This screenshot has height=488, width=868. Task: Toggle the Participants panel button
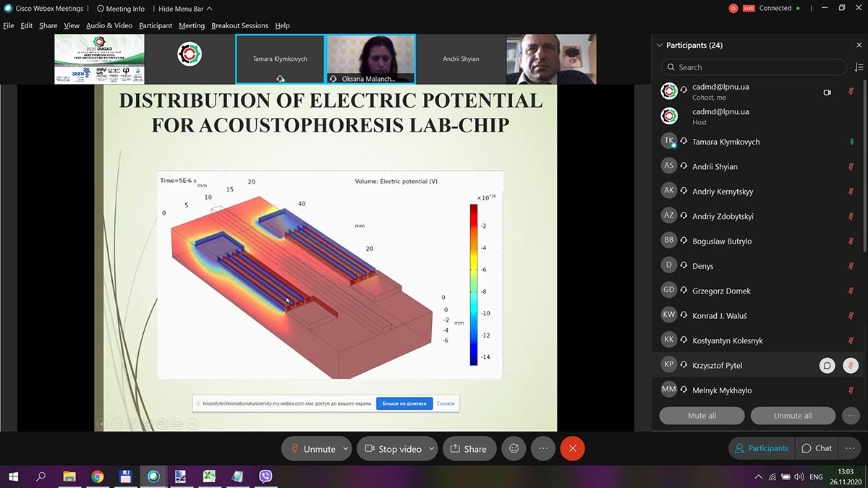761,448
